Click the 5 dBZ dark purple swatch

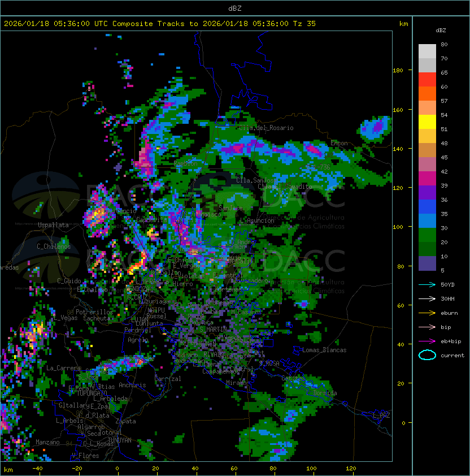click(427, 263)
